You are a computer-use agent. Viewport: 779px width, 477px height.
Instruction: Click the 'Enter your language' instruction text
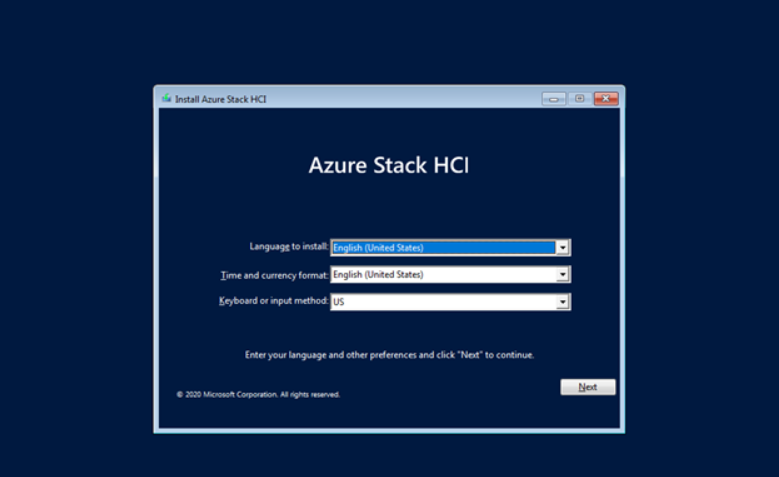[389, 355]
